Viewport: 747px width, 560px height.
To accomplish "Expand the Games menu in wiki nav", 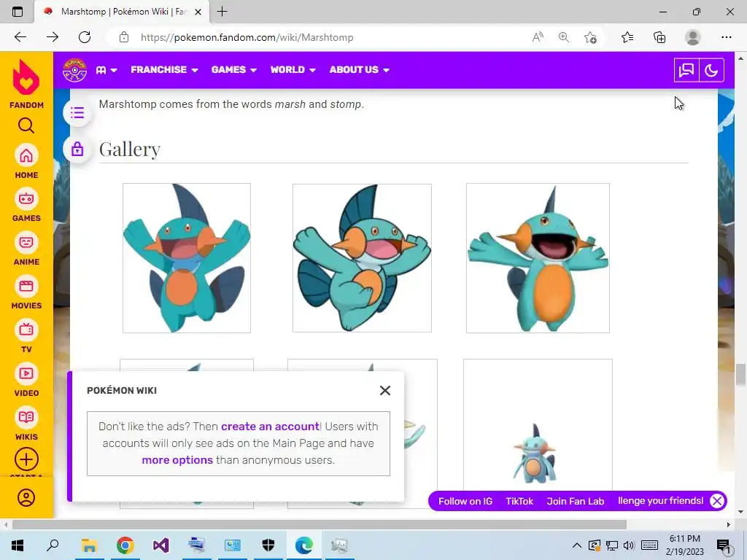I will pos(234,70).
